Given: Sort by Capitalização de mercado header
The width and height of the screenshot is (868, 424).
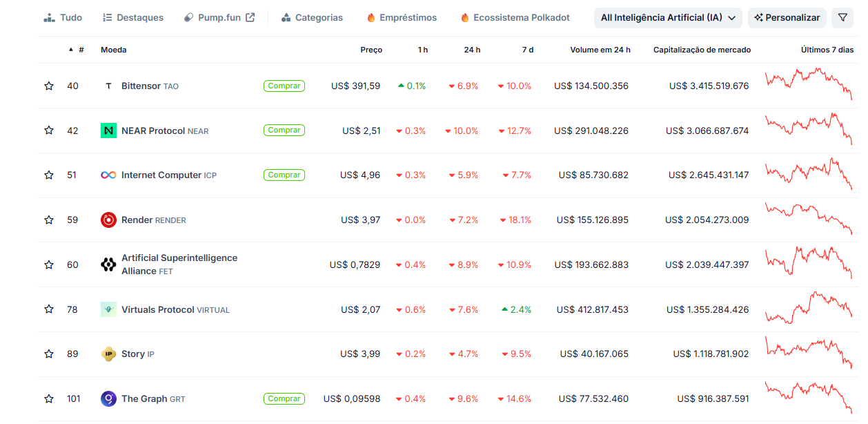Looking at the screenshot, I should pos(702,50).
